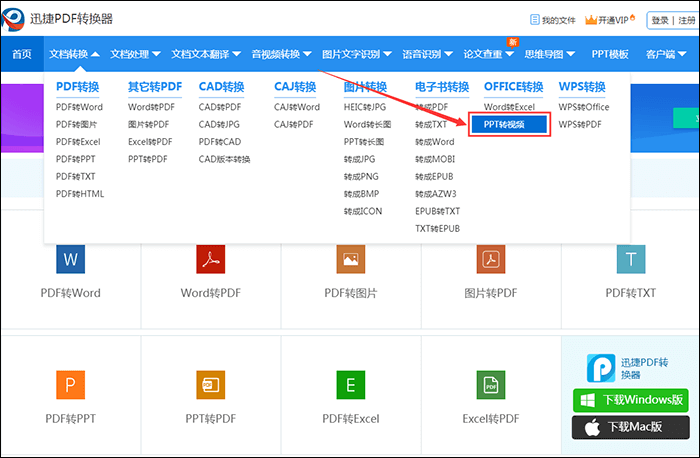Select 转成MOBI menu item
This screenshot has width=700, height=458.
click(x=435, y=159)
